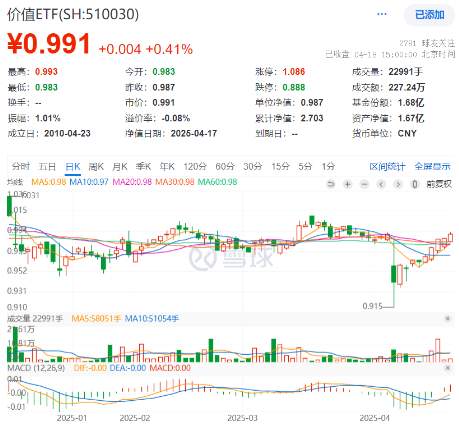459x428 pixels.
Task: Click the MA60:0.98 moving average label
Action: coord(217,182)
